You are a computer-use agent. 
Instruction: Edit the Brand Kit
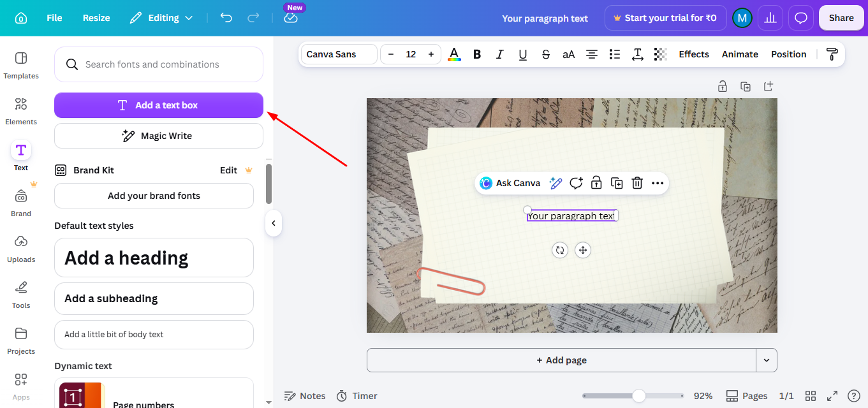(x=228, y=170)
